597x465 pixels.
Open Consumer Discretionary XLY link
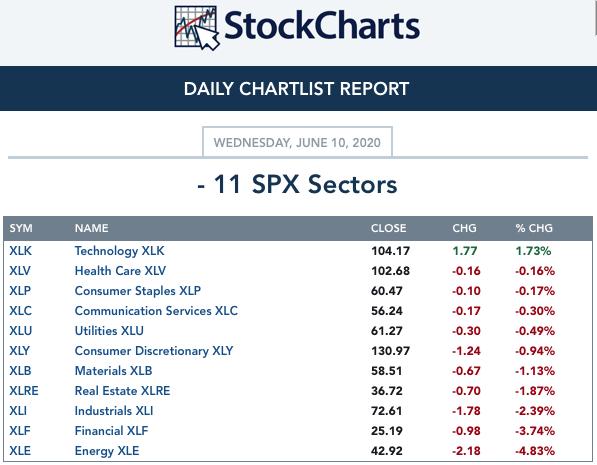(154, 351)
